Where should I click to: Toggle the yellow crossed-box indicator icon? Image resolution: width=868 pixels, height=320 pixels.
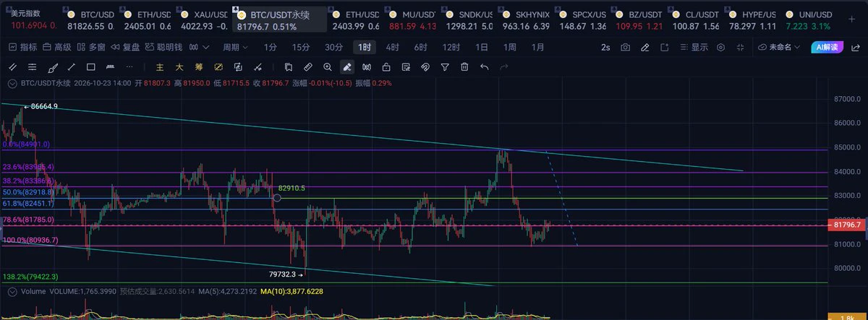pyautogui.click(x=218, y=67)
